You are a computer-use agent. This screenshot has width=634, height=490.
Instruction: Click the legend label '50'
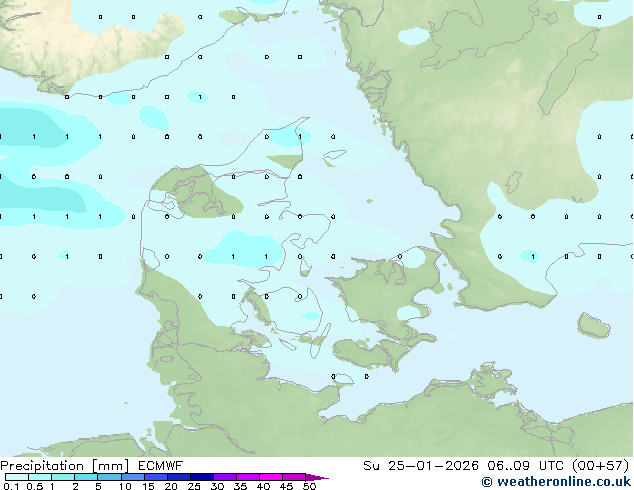[309, 486]
